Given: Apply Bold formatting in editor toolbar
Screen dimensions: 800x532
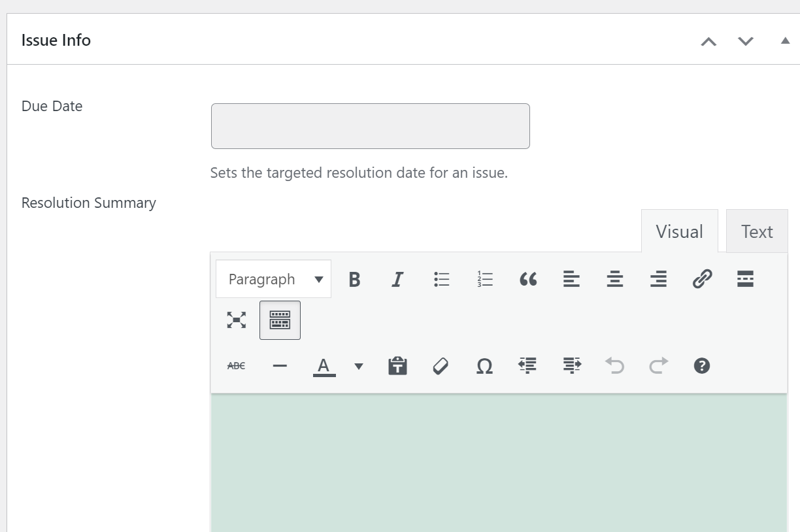Looking at the screenshot, I should coord(354,280).
